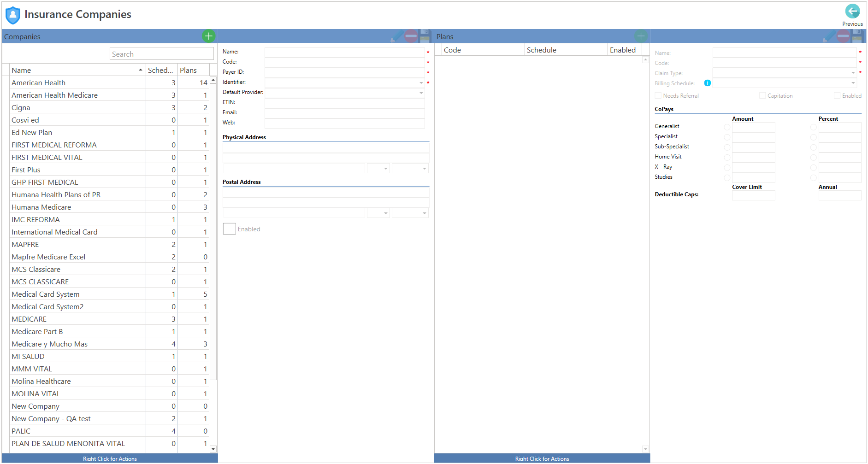
Task: Sort plans by Enabled column header
Action: click(x=625, y=50)
